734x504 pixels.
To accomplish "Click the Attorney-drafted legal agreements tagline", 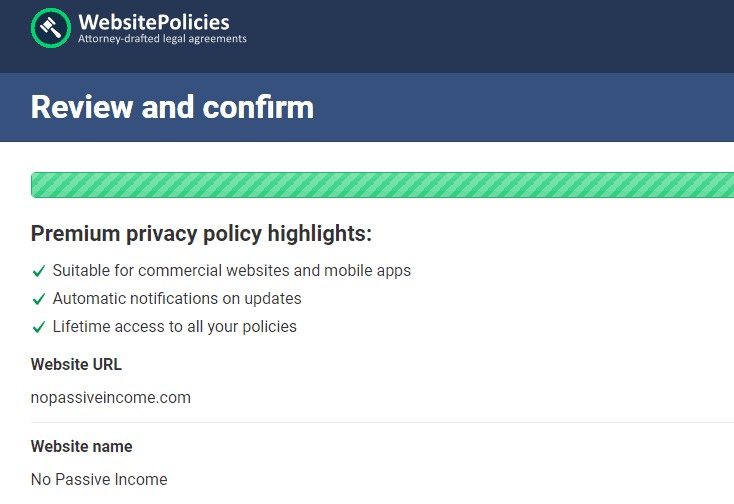I will 162,40.
